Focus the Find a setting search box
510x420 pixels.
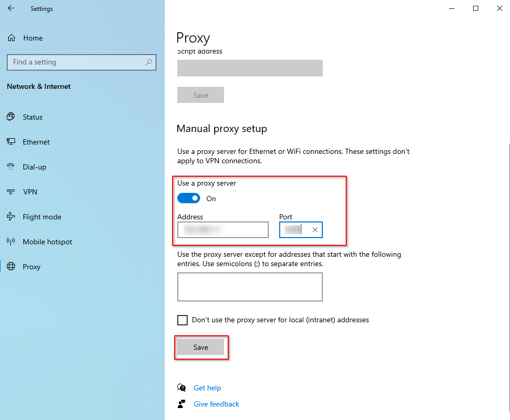pyautogui.click(x=81, y=62)
